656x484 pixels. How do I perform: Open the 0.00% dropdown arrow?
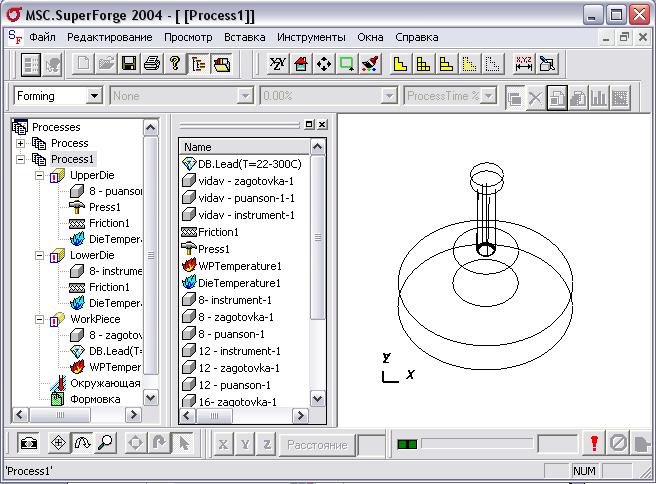pos(389,96)
